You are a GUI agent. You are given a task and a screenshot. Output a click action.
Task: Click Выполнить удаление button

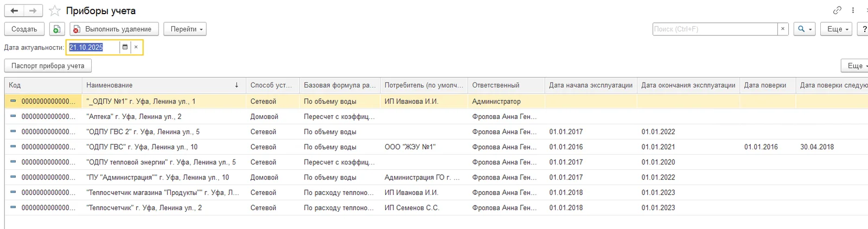coord(114,29)
